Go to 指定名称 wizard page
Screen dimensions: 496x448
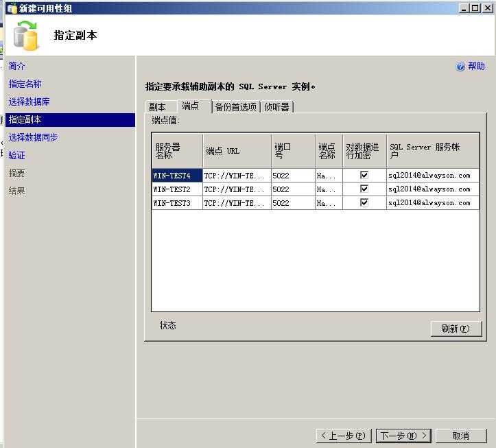(25, 84)
